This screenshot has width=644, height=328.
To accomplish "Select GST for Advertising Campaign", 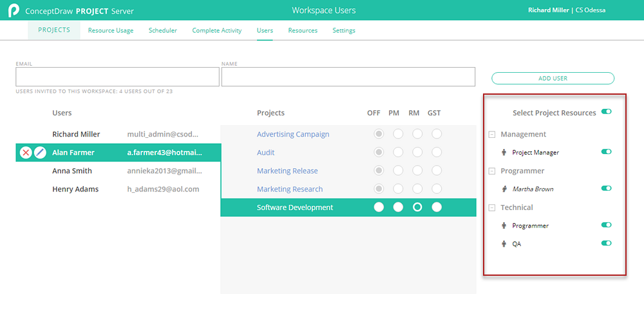I will coord(437,134).
